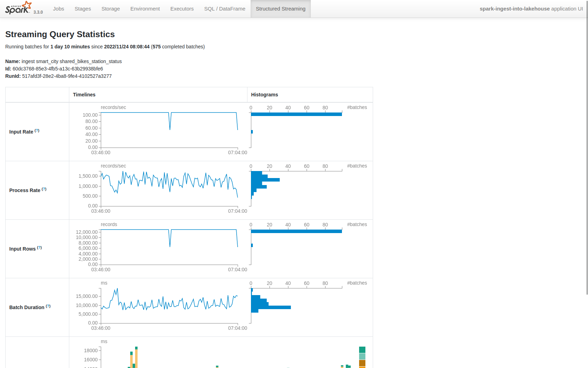Click the brown-orange legend swatch
The height and width of the screenshot is (368, 588).
[x=362, y=363]
